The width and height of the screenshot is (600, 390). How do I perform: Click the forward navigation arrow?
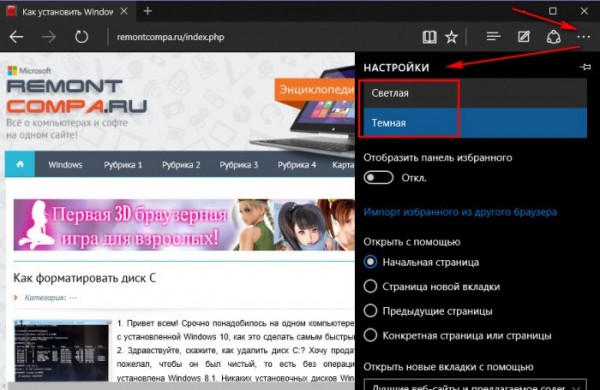pos(49,37)
